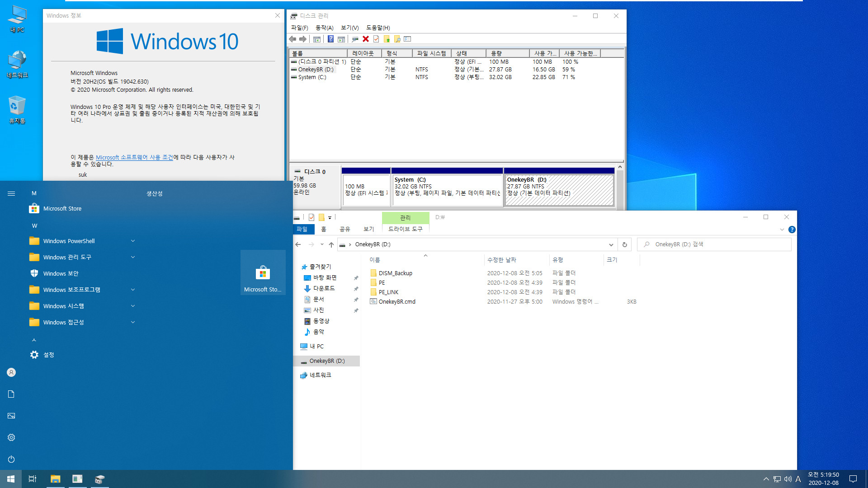Select System (C:) row in volume list
The height and width of the screenshot is (488, 868).
457,77
